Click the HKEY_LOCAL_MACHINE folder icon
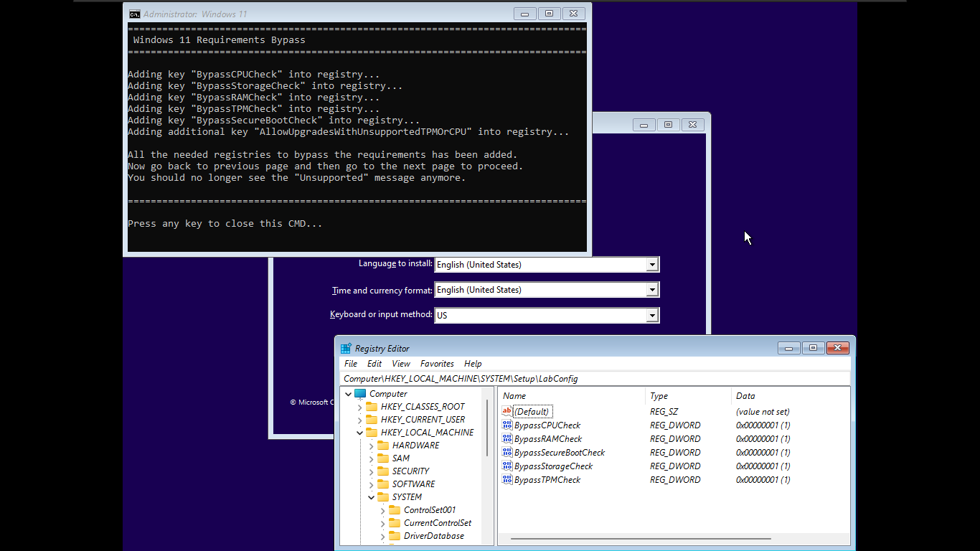Viewport: 980px width, 551px height. click(x=372, y=433)
